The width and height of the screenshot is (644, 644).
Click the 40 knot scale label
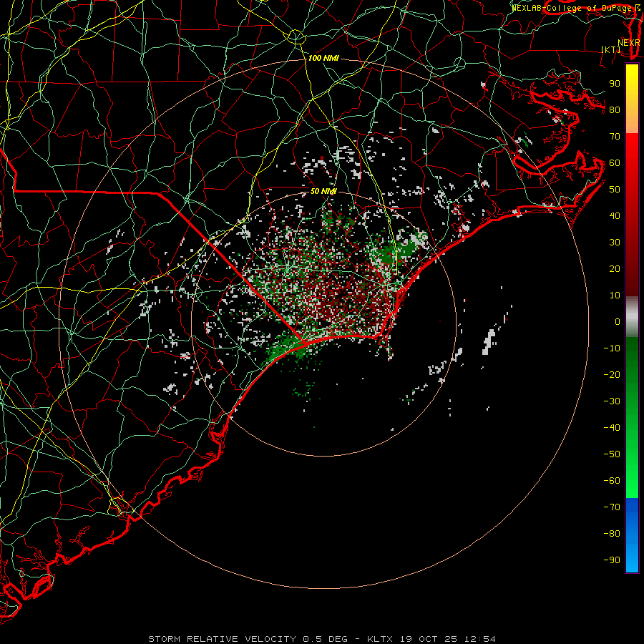[x=615, y=215]
